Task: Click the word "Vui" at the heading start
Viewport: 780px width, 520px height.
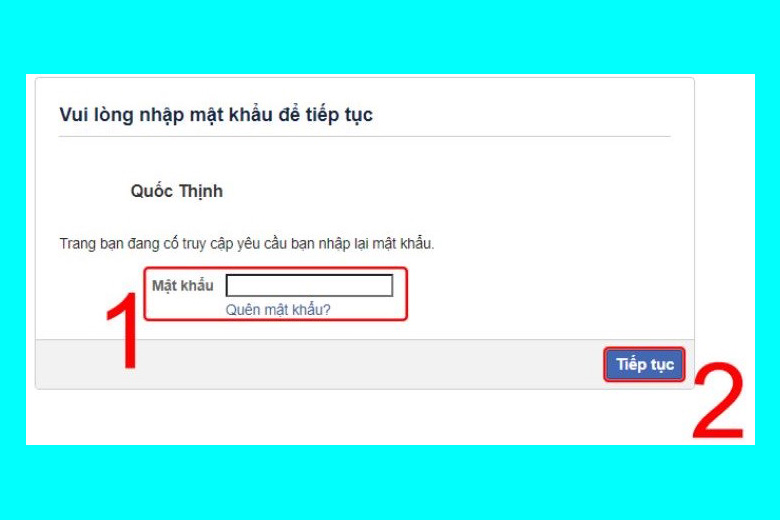Action: (74, 115)
